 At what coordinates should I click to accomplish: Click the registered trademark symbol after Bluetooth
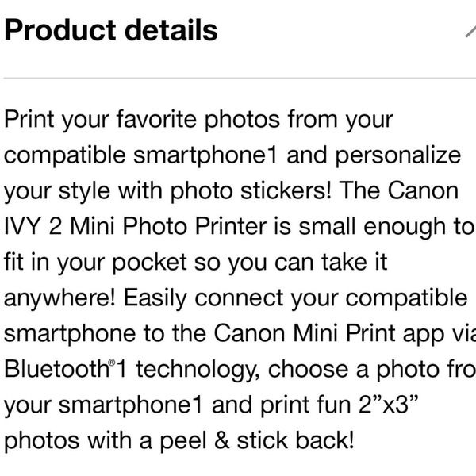tap(112, 363)
